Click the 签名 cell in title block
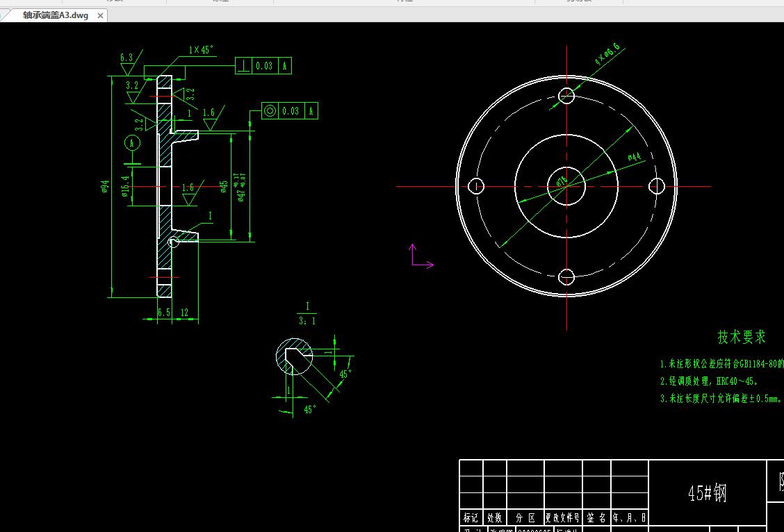Image resolution: width=784 pixels, height=532 pixels. [596, 518]
